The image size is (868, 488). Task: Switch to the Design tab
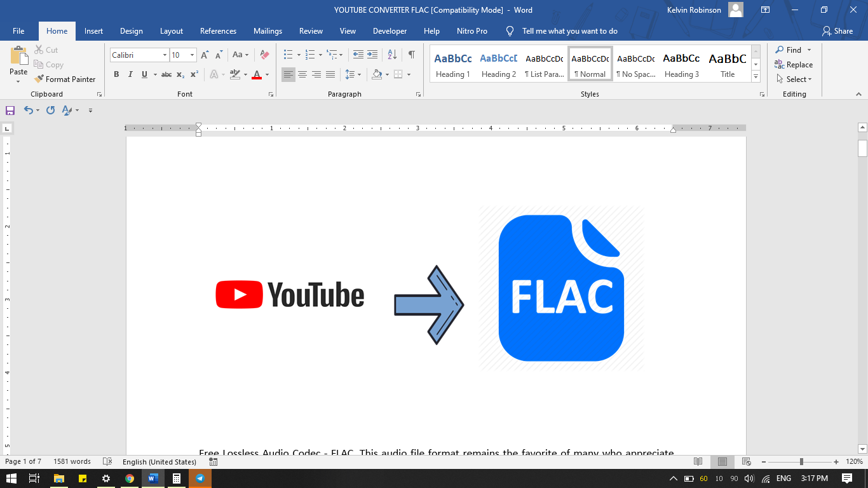(x=132, y=31)
